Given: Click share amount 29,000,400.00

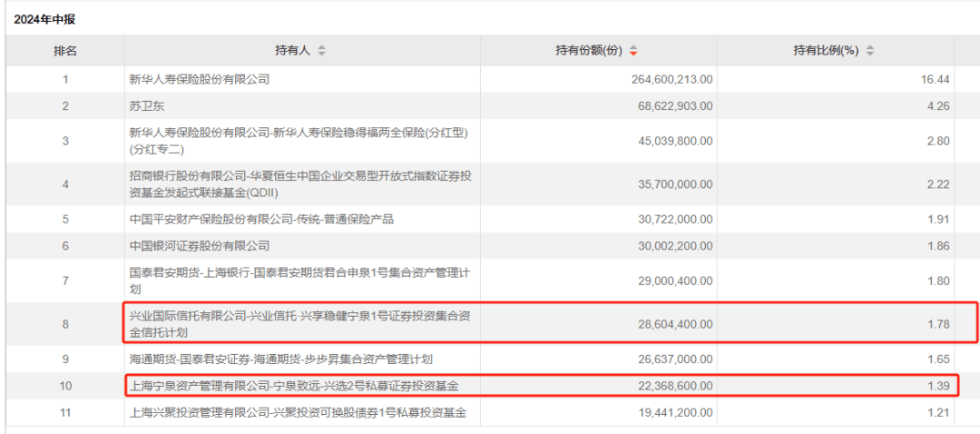Looking at the screenshot, I should pos(675,281).
